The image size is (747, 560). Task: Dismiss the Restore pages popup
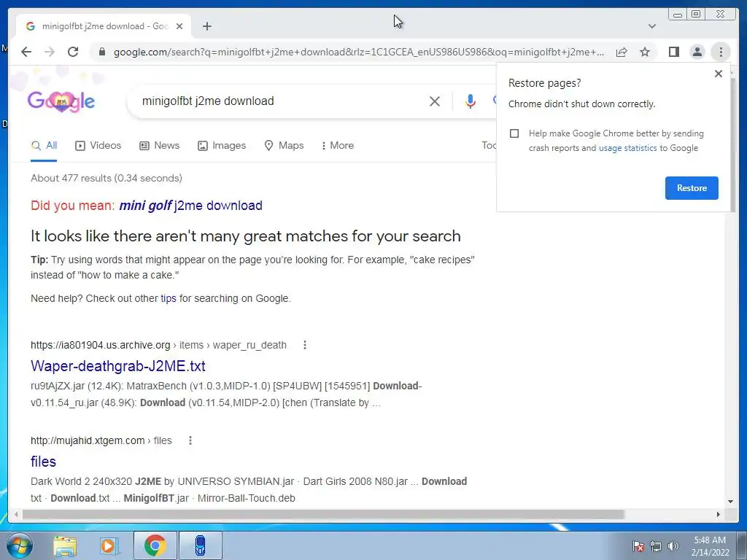pyautogui.click(x=719, y=74)
